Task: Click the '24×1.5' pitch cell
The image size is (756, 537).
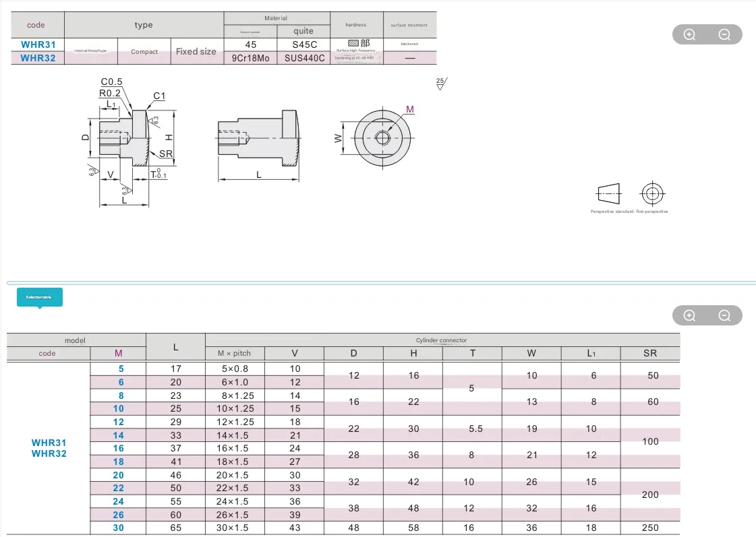Action: (235, 502)
